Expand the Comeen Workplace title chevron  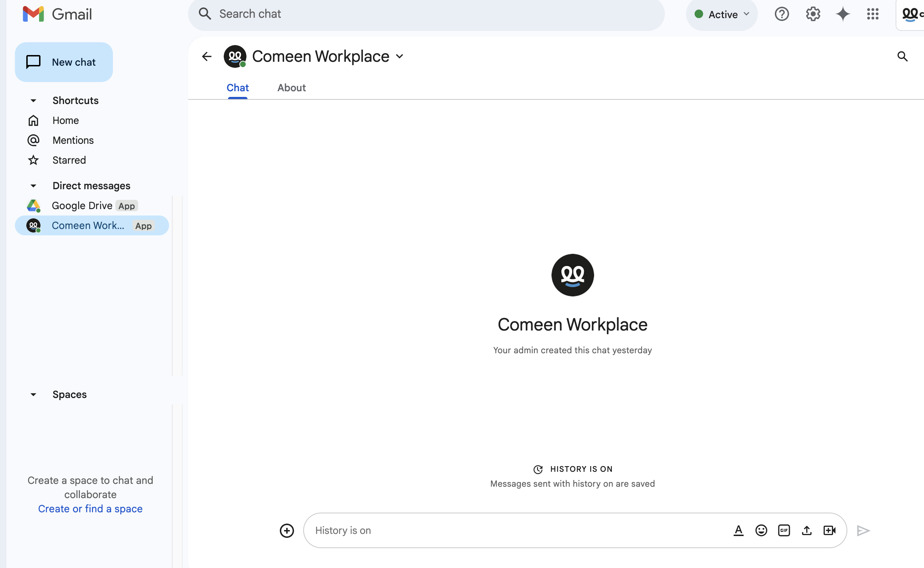pyautogui.click(x=400, y=56)
